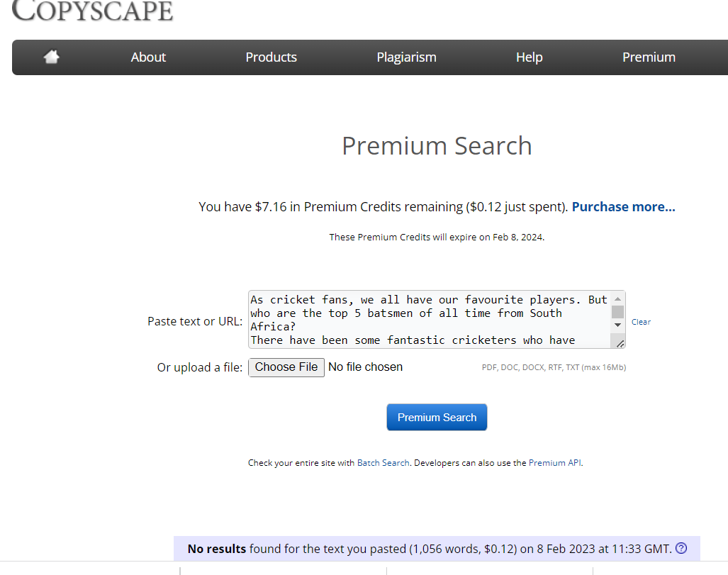This screenshot has width=728, height=575.
Task: Go to the home page icon
Action: pos(52,57)
